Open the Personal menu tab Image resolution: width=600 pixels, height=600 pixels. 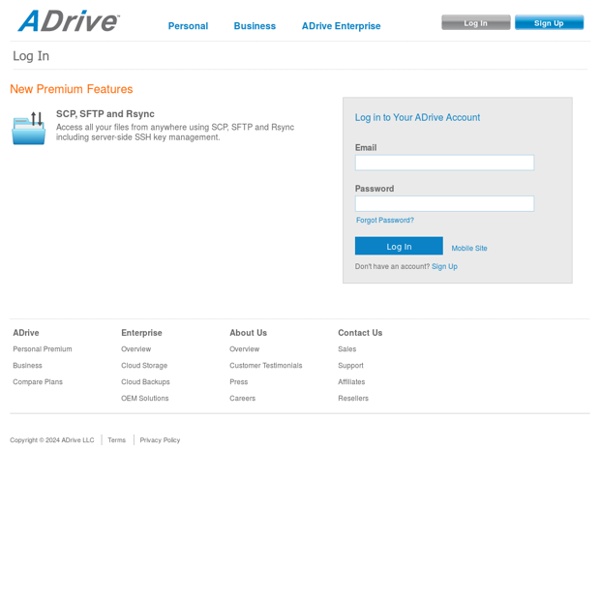[188, 26]
